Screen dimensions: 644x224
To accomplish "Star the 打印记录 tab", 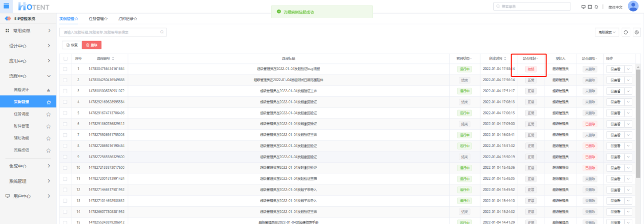I will tap(135, 19).
